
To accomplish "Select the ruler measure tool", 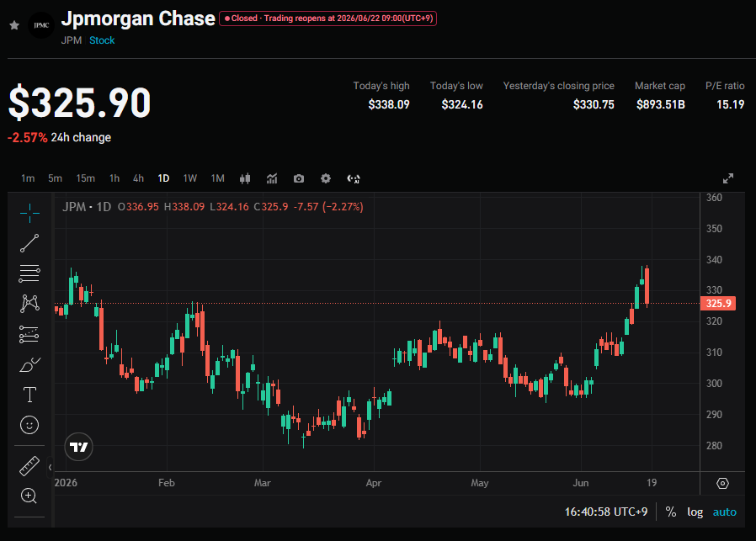I will pos(29,466).
